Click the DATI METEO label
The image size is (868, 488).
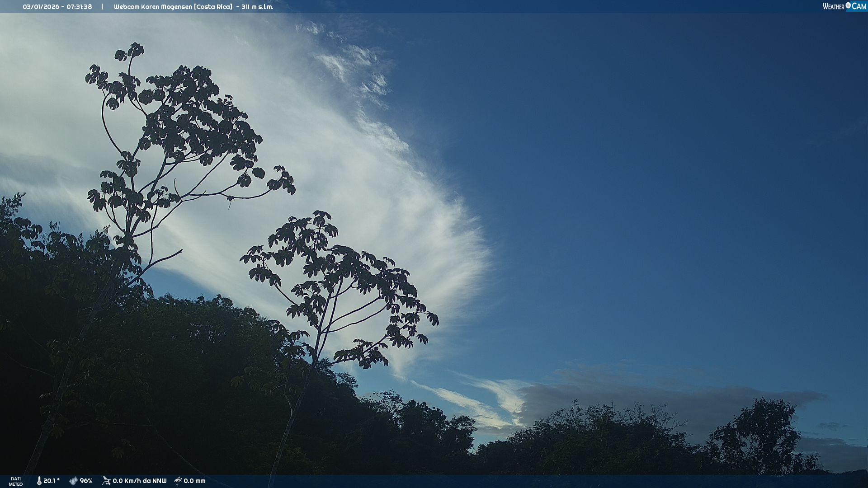(16, 481)
